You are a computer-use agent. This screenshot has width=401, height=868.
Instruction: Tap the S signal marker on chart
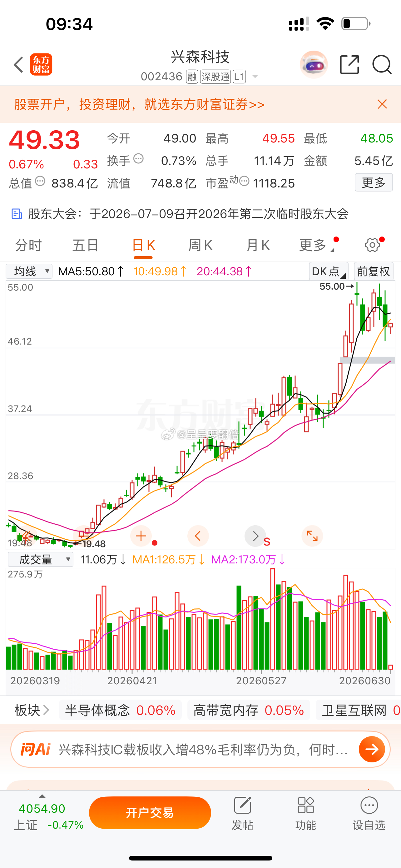coord(267,542)
